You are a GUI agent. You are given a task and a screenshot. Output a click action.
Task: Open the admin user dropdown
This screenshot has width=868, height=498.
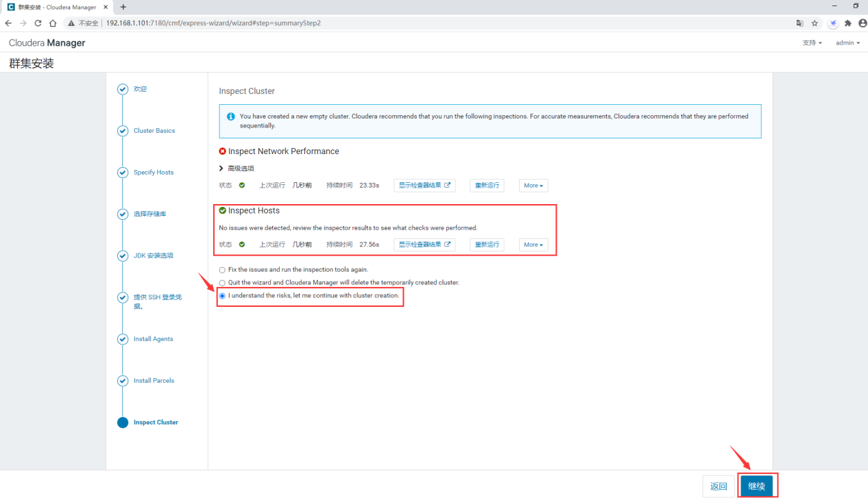(847, 42)
